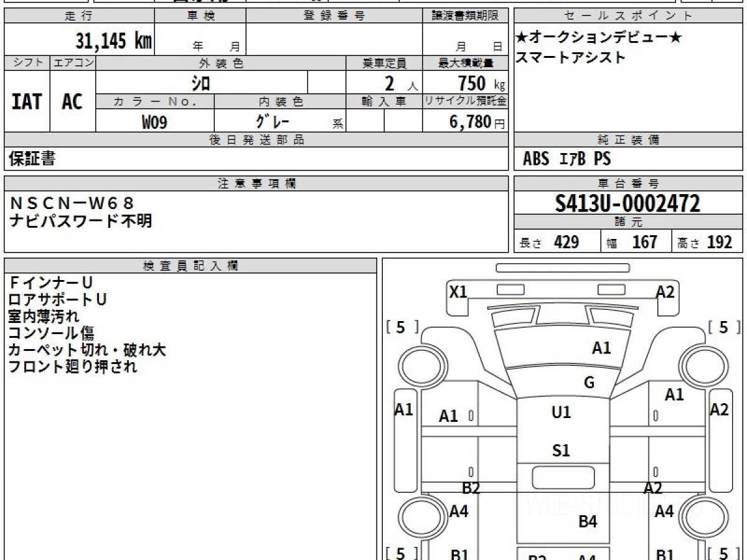Click the G mark on the windshield
The height and width of the screenshot is (560, 747).
(x=589, y=383)
